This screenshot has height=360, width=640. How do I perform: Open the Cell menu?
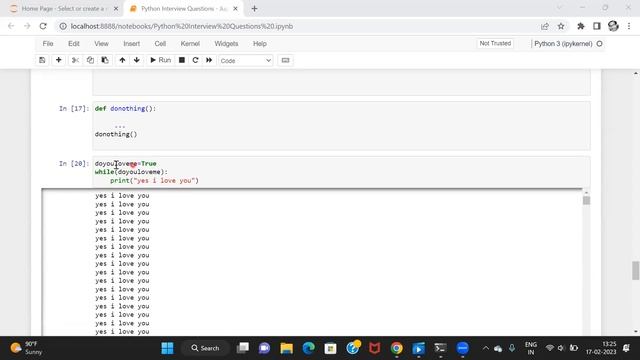160,44
